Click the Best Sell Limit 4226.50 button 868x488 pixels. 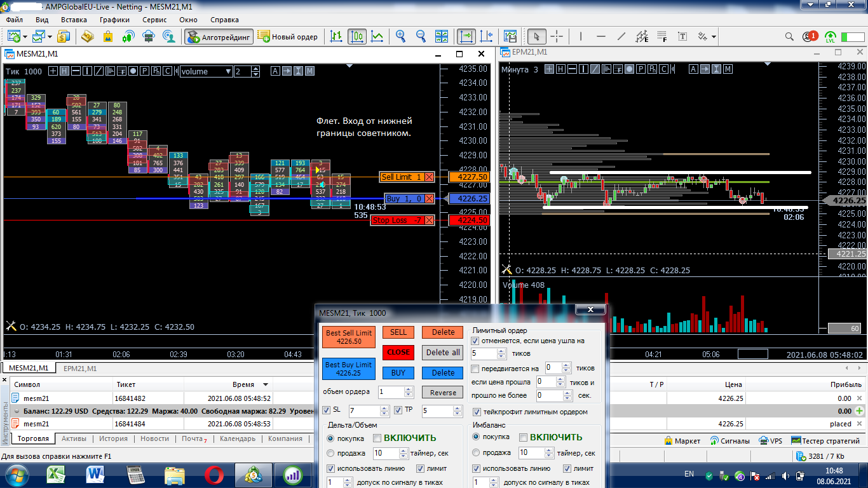click(x=349, y=337)
